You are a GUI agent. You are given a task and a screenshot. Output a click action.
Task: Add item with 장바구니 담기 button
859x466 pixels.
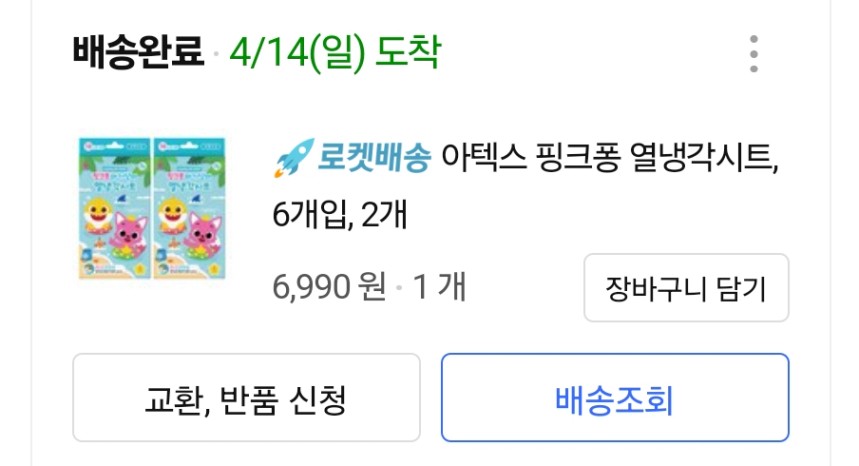[x=686, y=288]
